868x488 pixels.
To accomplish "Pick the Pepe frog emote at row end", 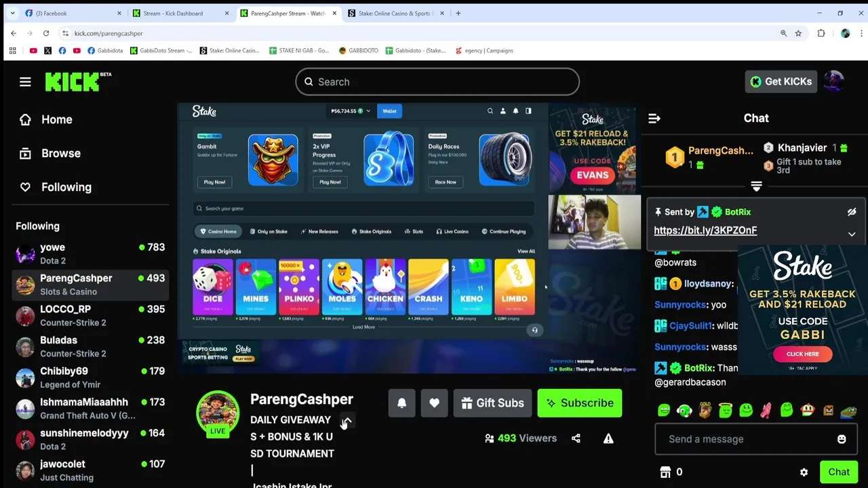I will pos(848,410).
